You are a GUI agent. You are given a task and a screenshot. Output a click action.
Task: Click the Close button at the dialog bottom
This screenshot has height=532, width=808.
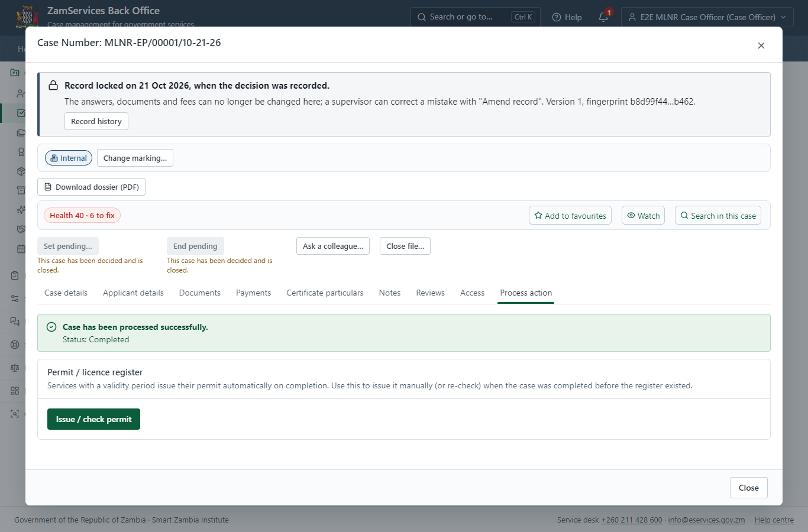pyautogui.click(x=749, y=488)
